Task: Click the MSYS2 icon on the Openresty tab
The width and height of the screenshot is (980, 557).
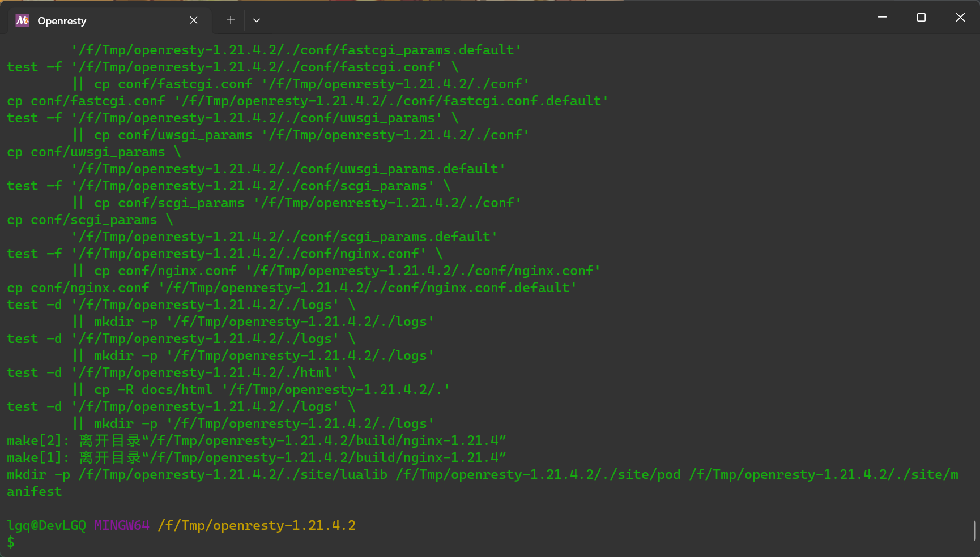Action: 22,20
